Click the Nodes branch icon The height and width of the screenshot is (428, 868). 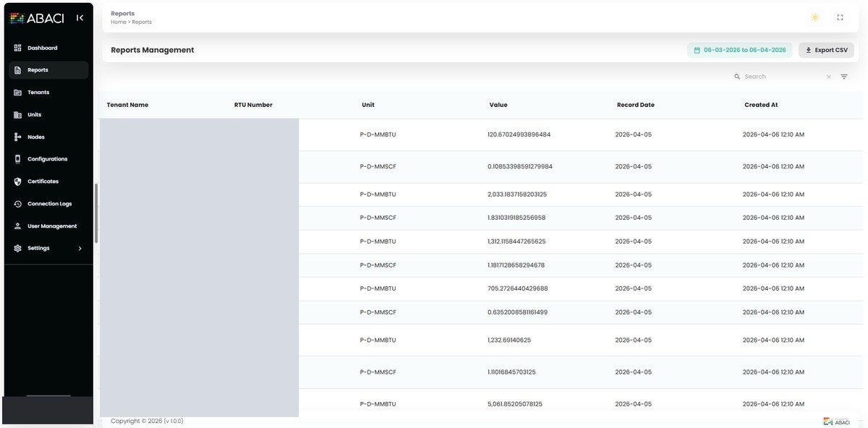(17, 137)
